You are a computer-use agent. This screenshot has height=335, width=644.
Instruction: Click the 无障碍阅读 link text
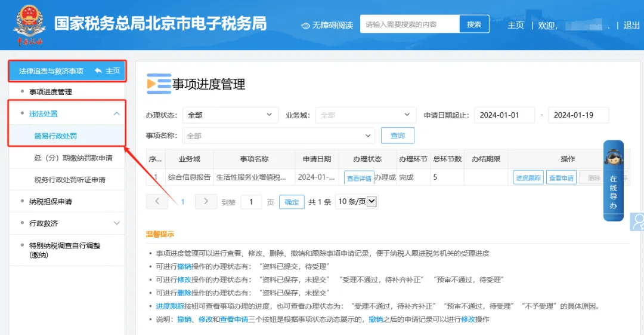click(x=332, y=26)
